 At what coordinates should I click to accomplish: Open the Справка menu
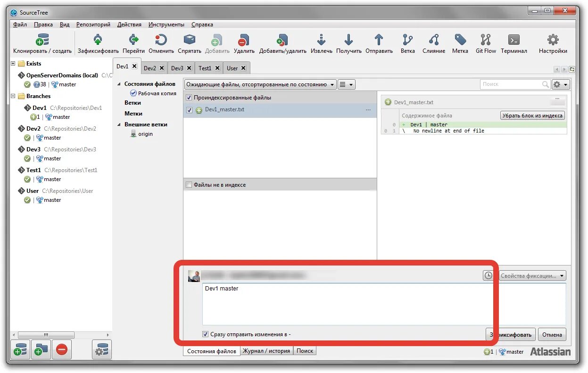202,25
